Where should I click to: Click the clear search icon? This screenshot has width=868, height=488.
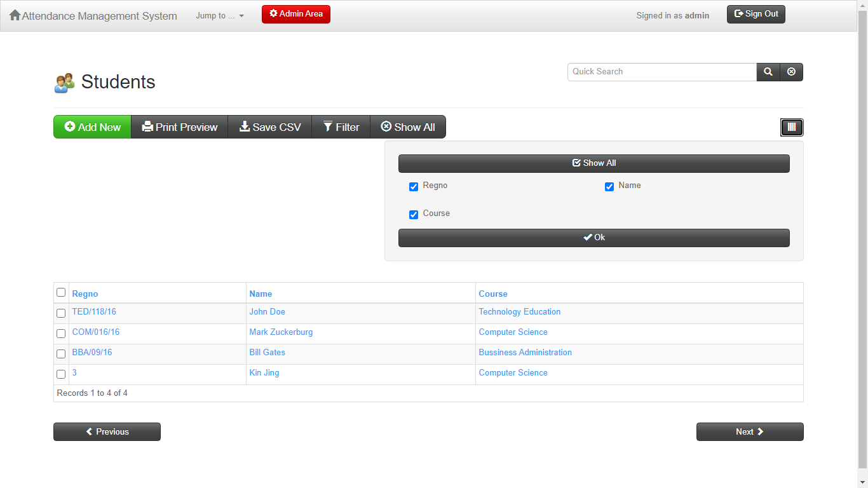(791, 72)
